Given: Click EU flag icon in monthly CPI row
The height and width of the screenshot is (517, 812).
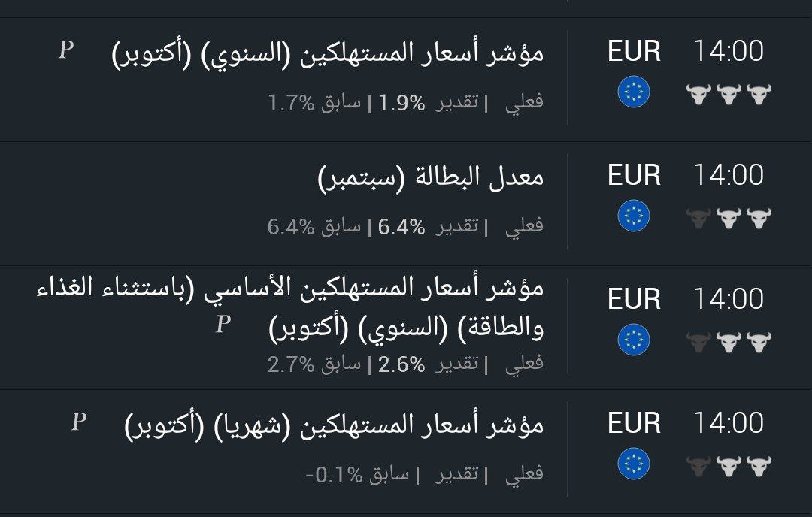Looking at the screenshot, I should coord(633,464).
